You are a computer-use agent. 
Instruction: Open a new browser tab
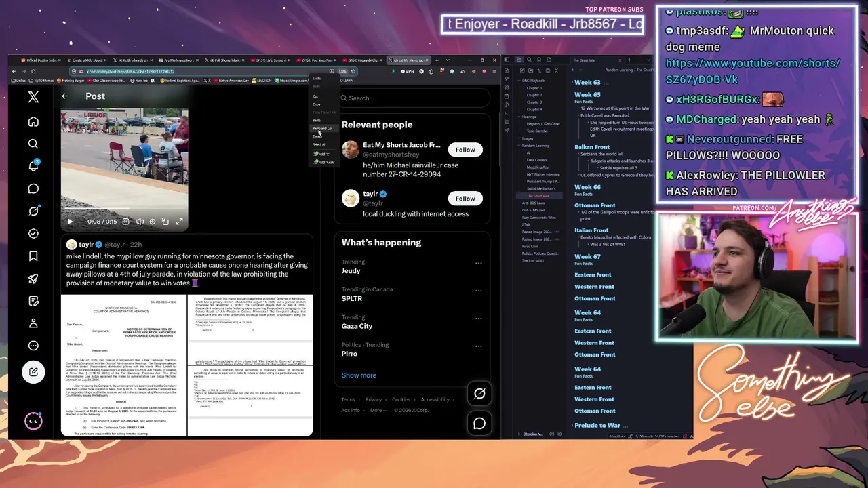coord(437,60)
